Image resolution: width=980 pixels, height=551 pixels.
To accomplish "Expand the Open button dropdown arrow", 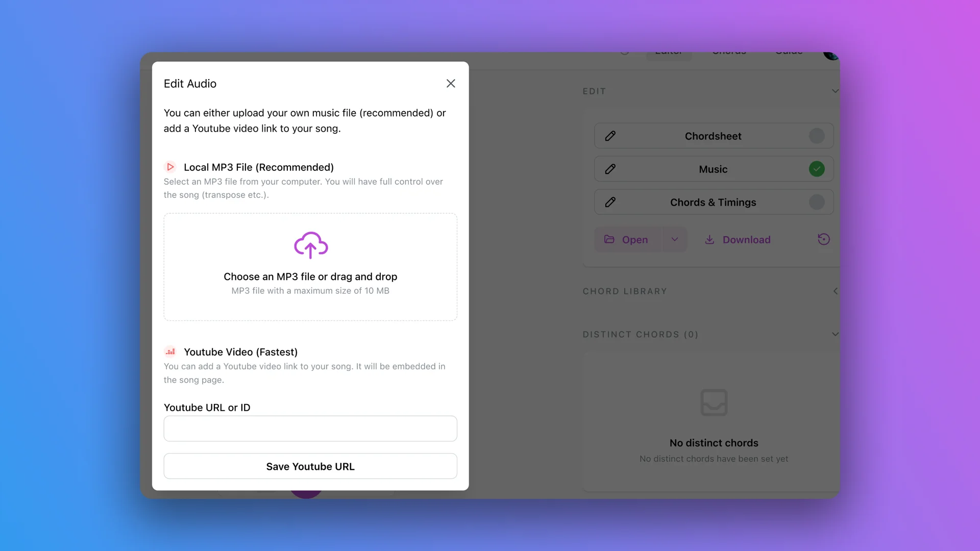I will tap(675, 239).
